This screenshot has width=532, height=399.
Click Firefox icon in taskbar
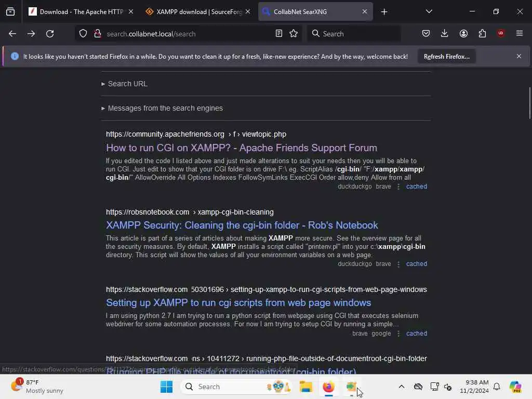(328, 387)
